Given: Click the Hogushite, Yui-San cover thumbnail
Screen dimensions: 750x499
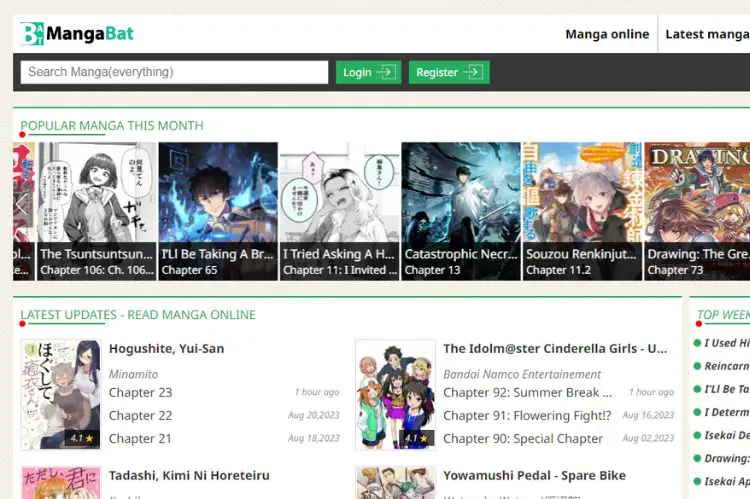Looking at the screenshot, I should click(x=61, y=395).
